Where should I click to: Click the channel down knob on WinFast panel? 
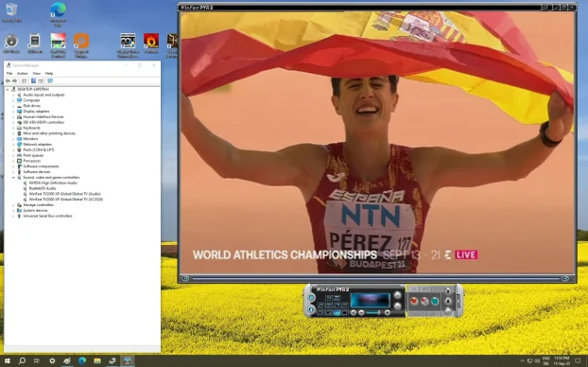(397, 306)
